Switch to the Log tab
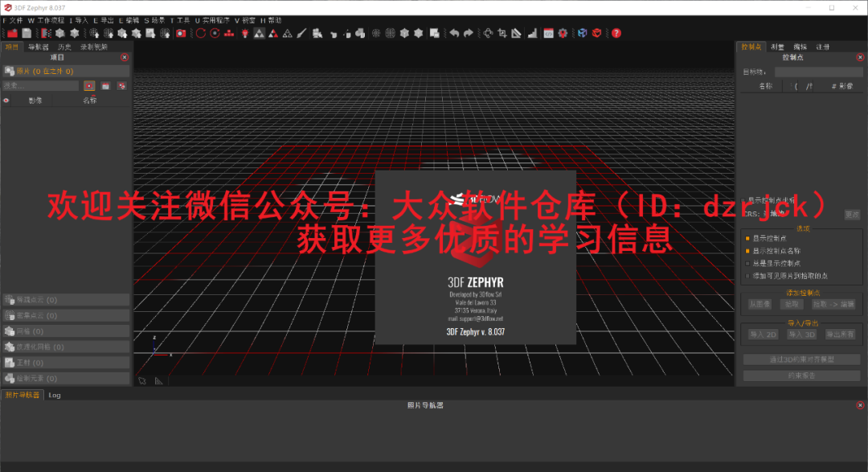The width and height of the screenshot is (868, 472). (55, 395)
